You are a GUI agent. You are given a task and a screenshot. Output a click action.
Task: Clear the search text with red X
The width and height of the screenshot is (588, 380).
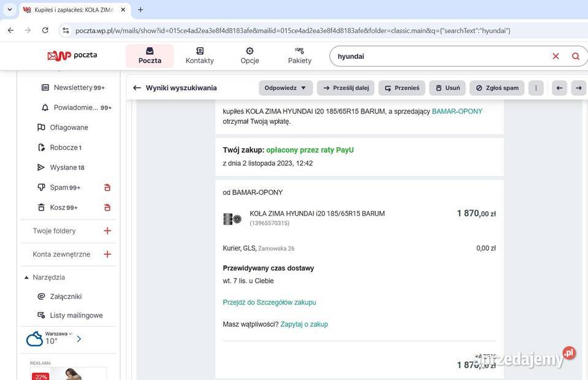tap(556, 56)
